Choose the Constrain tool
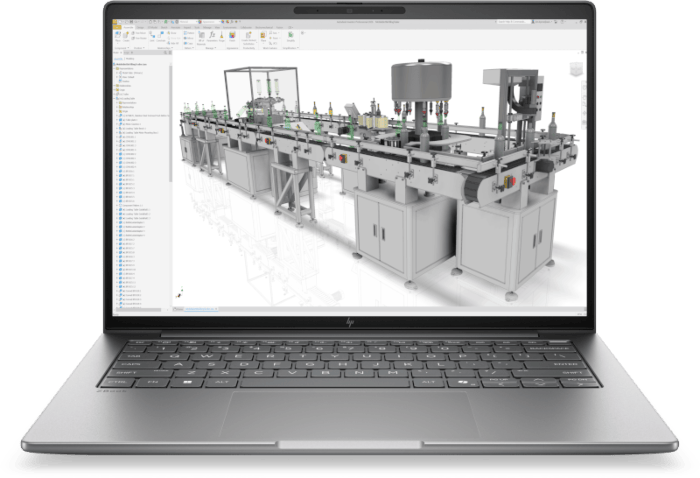700x478 pixels. 161,36
